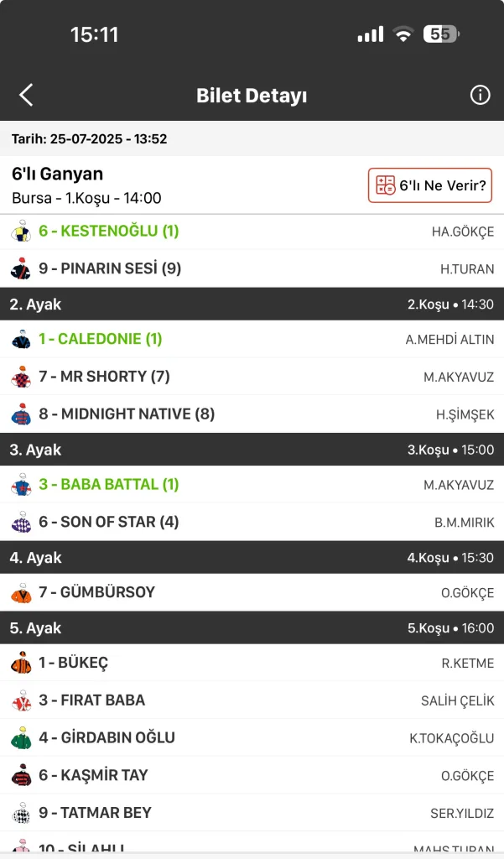Tap the back arrow in header
Viewport: 504px width, 859px height.
point(26,95)
